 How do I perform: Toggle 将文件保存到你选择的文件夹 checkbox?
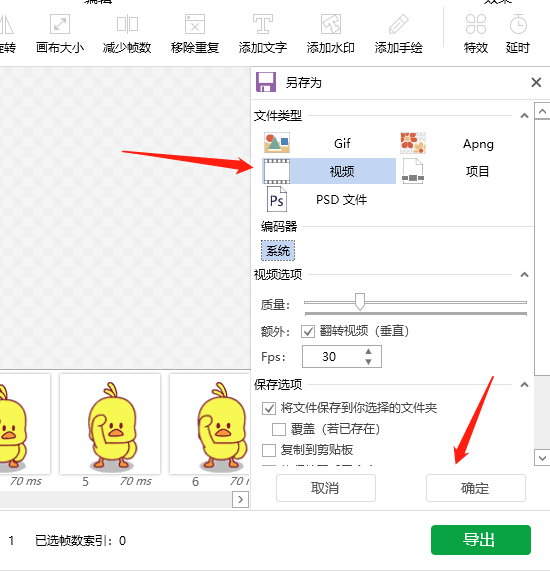click(269, 408)
